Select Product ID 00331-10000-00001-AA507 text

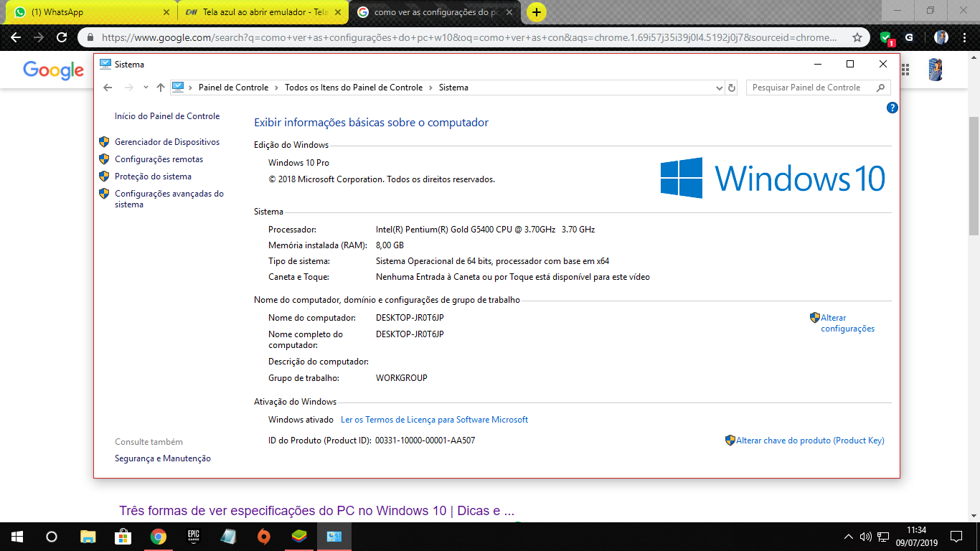[x=425, y=441]
